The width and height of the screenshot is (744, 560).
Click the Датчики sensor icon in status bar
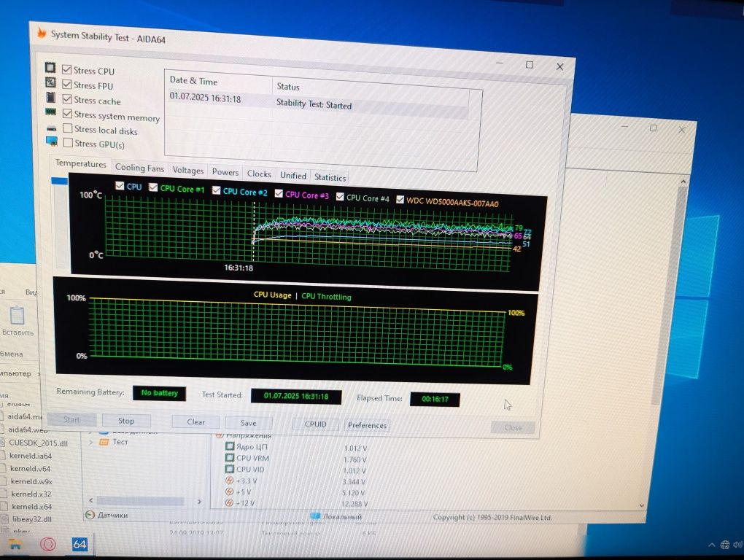(x=89, y=515)
